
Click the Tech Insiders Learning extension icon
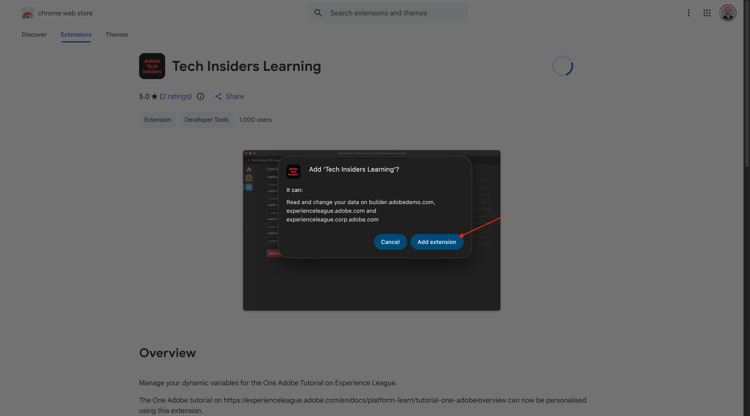(152, 66)
